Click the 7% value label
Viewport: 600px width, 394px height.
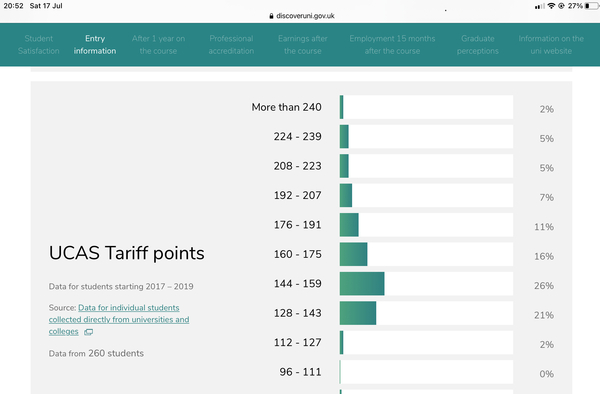[546, 197]
